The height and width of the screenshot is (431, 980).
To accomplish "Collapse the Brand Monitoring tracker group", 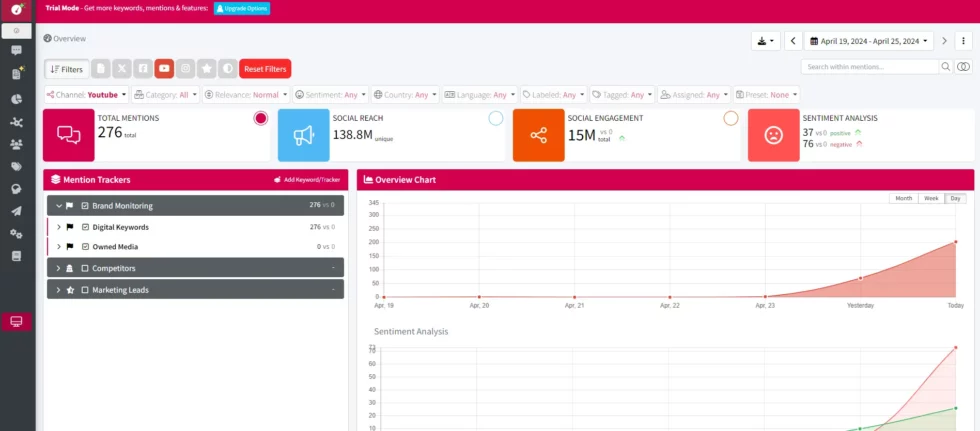I will tap(59, 206).
